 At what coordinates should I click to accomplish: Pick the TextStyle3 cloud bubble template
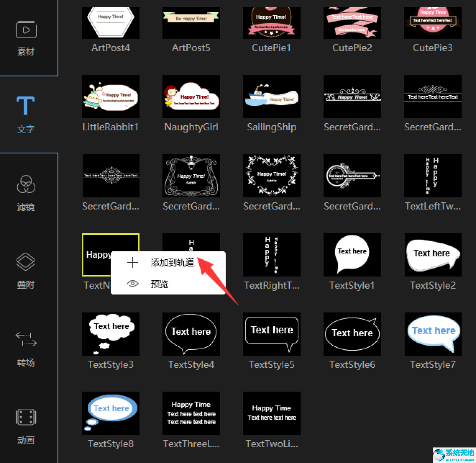pos(110,334)
